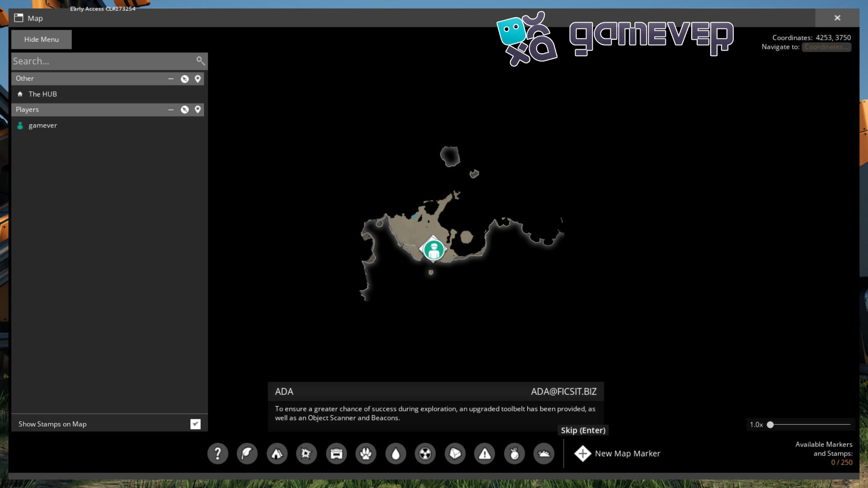Uncheck Show Stamps on Map checkbox
Screen dimensions: 868x488
coord(195,424)
